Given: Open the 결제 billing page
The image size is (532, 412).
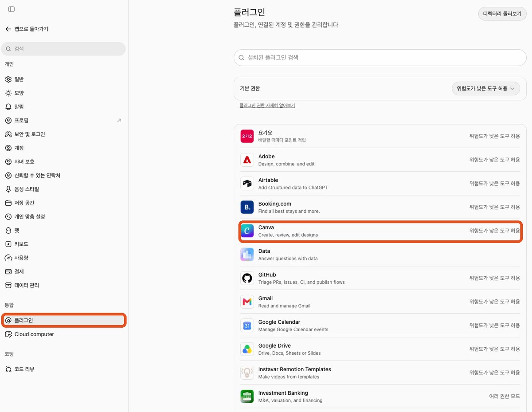Looking at the screenshot, I should pyautogui.click(x=64, y=272).
